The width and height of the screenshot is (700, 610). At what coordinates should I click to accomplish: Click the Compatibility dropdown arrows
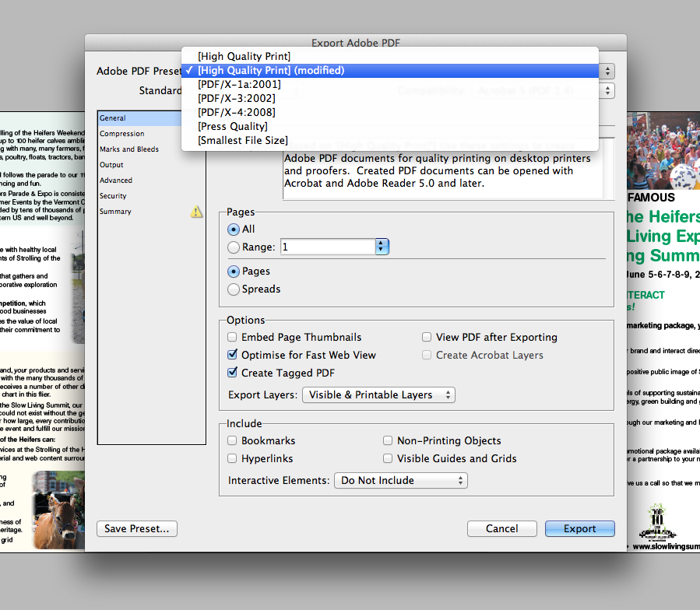[607, 91]
